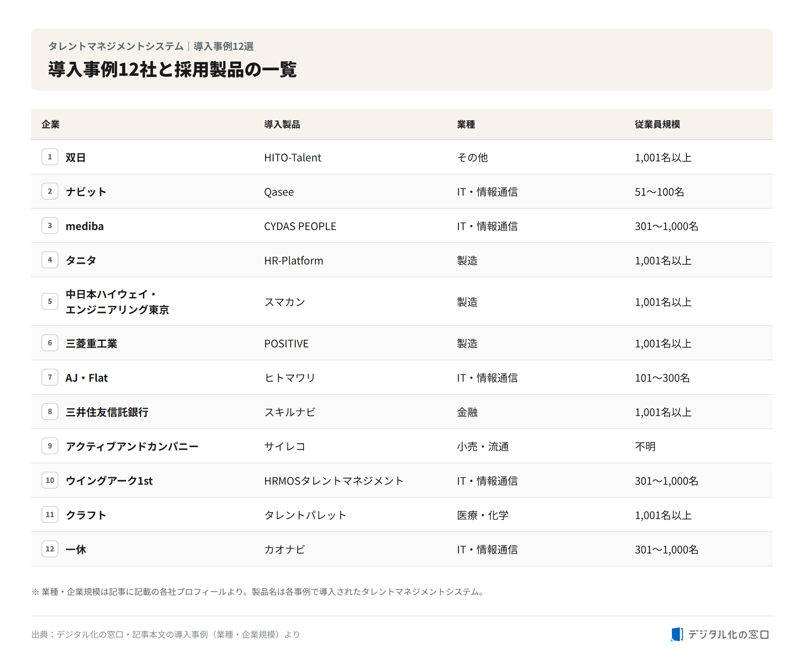The height and width of the screenshot is (672, 804).
Task: Click the number 9 badge beside アクティブアンドカンパニー
Action: tap(50, 446)
